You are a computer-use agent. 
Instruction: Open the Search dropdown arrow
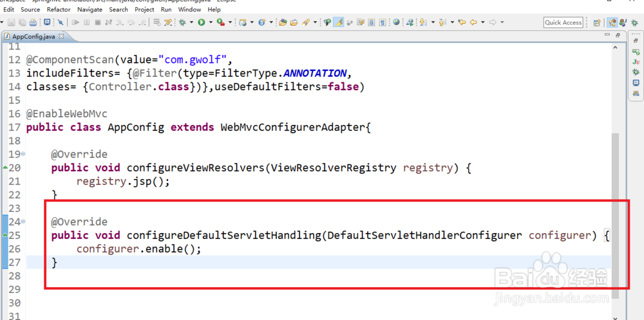tap(315, 23)
